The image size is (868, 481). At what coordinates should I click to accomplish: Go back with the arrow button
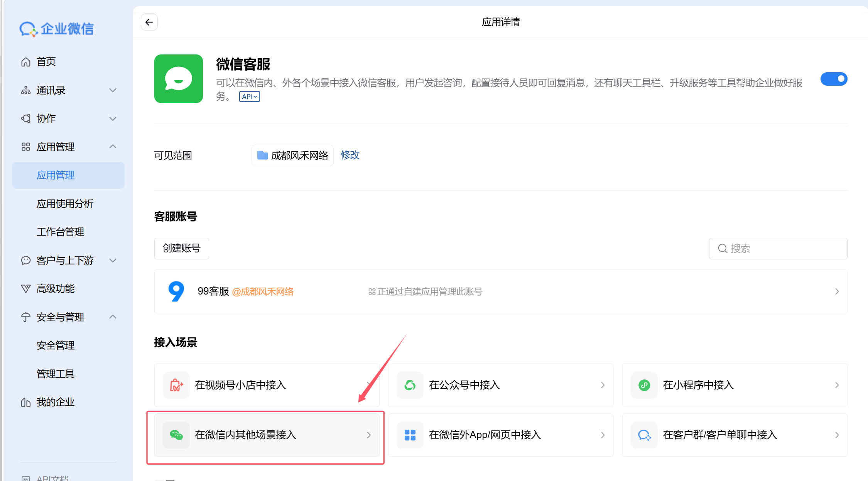[149, 22]
